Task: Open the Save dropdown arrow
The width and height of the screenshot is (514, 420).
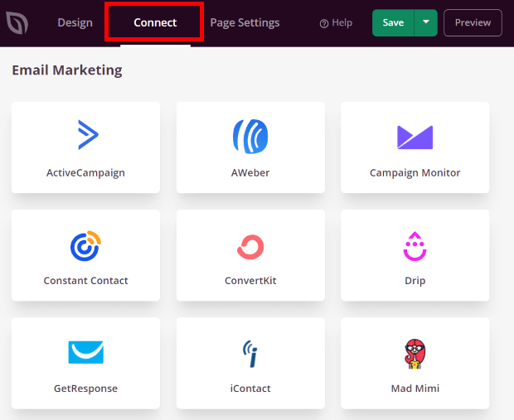Action: click(426, 22)
